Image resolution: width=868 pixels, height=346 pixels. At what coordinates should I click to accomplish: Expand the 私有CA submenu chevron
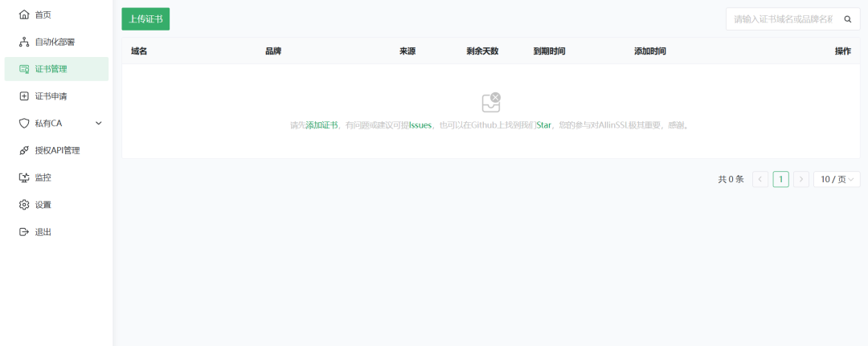(99, 124)
